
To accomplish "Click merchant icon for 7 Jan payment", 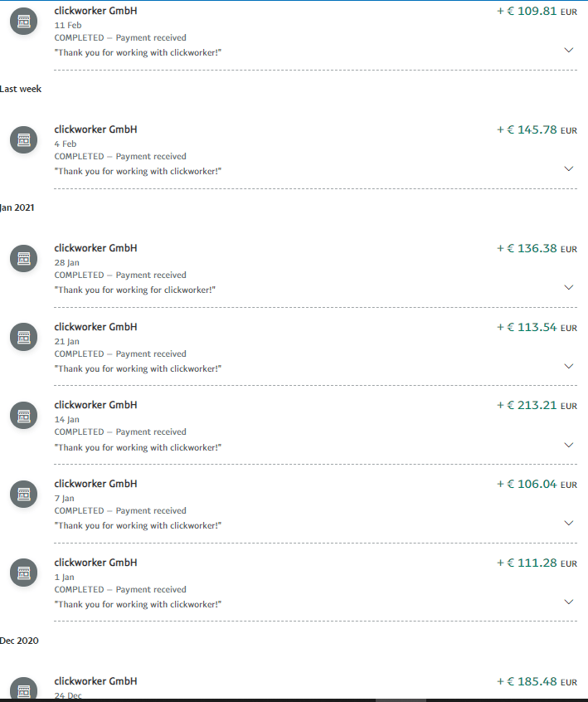I will (x=24, y=495).
